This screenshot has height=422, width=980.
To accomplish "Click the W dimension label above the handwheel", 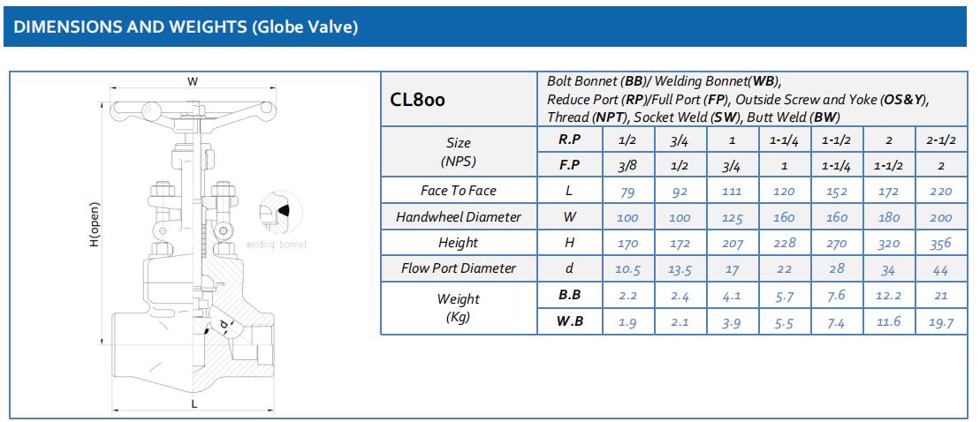I will 193,81.
